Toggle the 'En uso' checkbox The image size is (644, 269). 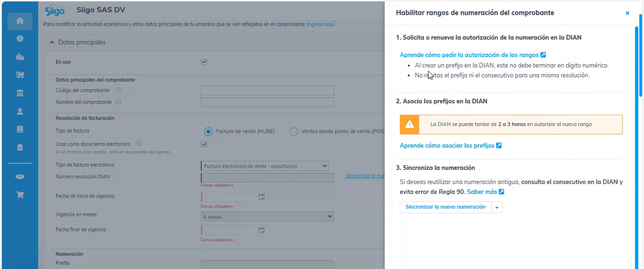[204, 62]
